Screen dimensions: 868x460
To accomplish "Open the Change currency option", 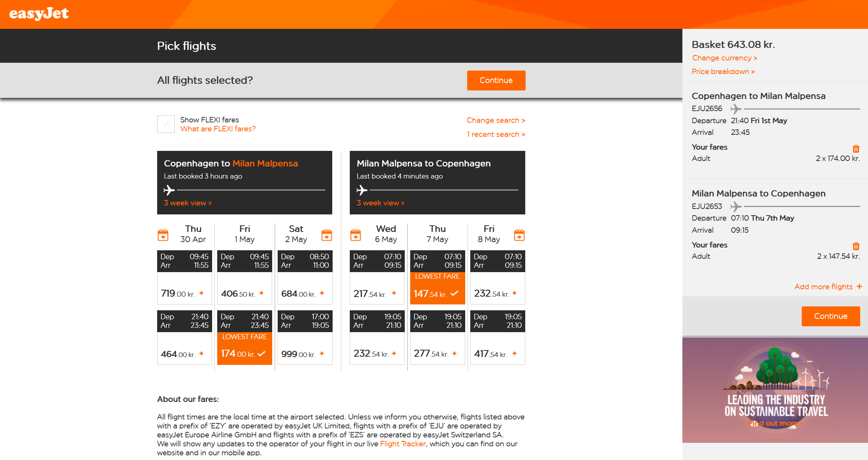I will (x=724, y=58).
